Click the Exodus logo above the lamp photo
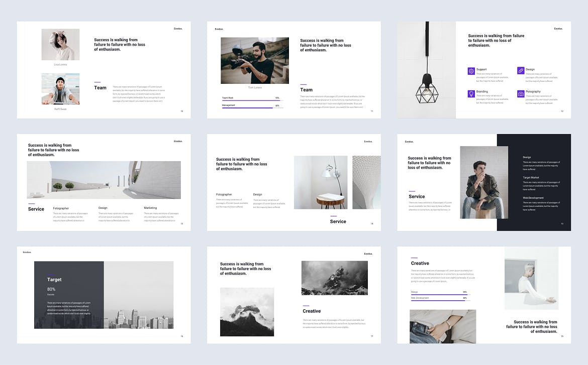 coord(558,29)
